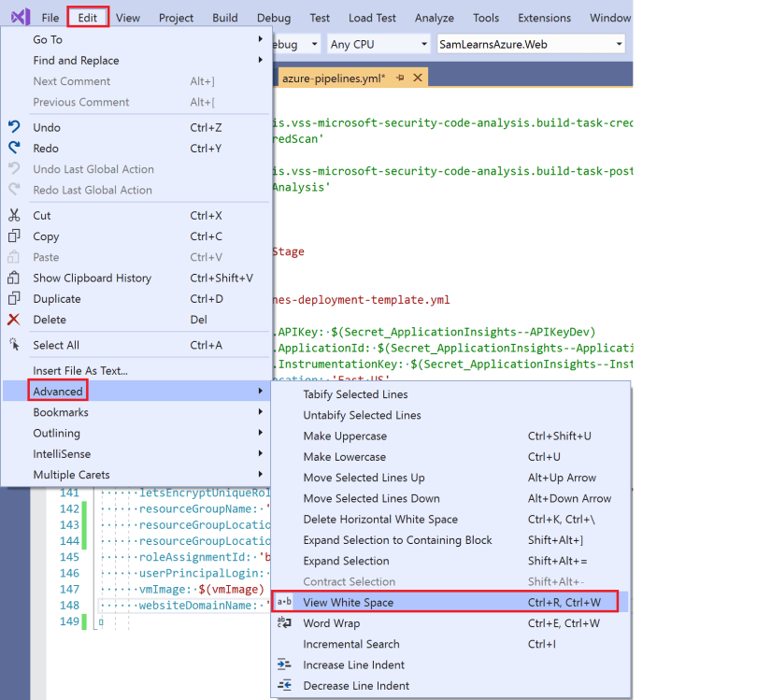
Task: Open the View menu
Action: tap(128, 18)
